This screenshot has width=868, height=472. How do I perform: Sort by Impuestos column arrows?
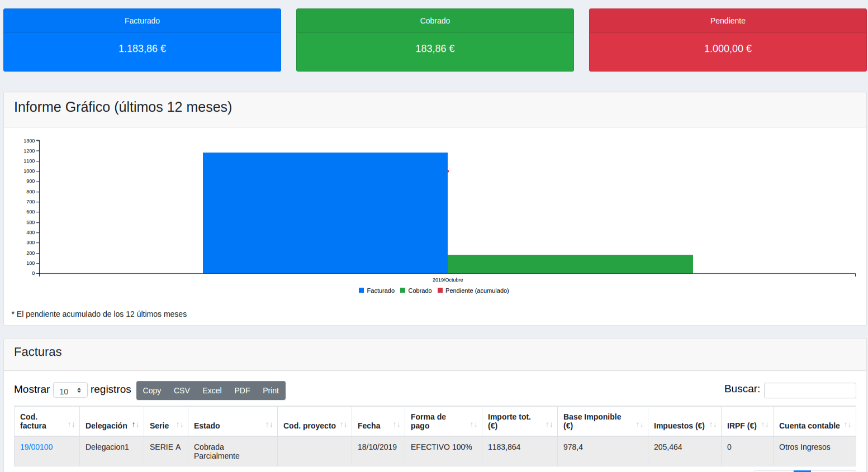(x=713, y=425)
